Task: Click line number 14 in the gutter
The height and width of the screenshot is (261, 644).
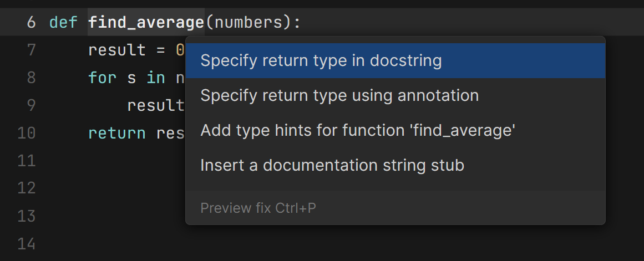Action: pyautogui.click(x=27, y=243)
